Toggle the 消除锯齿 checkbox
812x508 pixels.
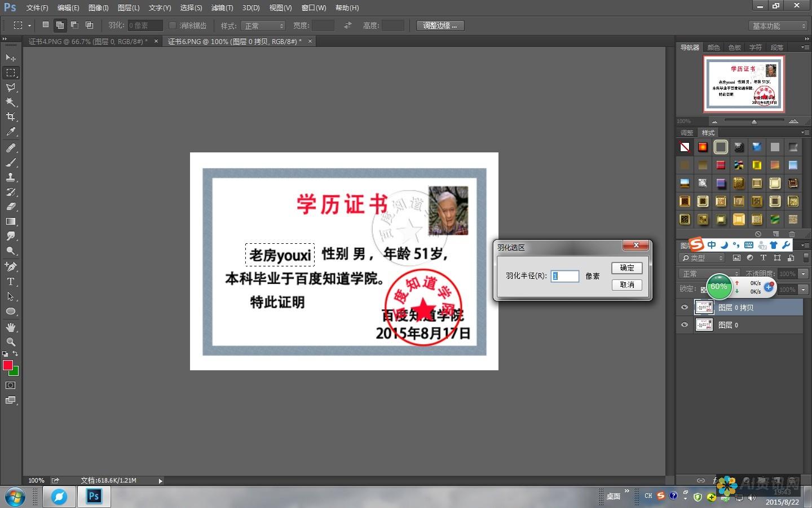[173, 25]
